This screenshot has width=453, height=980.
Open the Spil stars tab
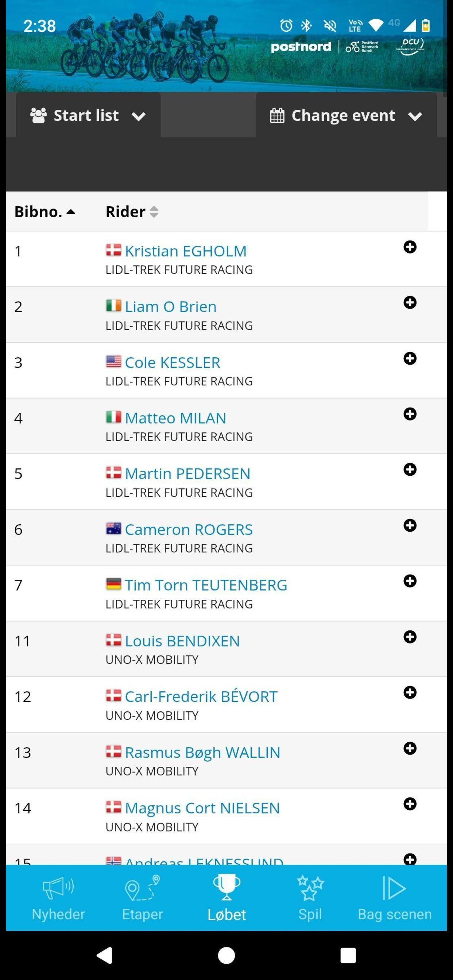point(310,898)
